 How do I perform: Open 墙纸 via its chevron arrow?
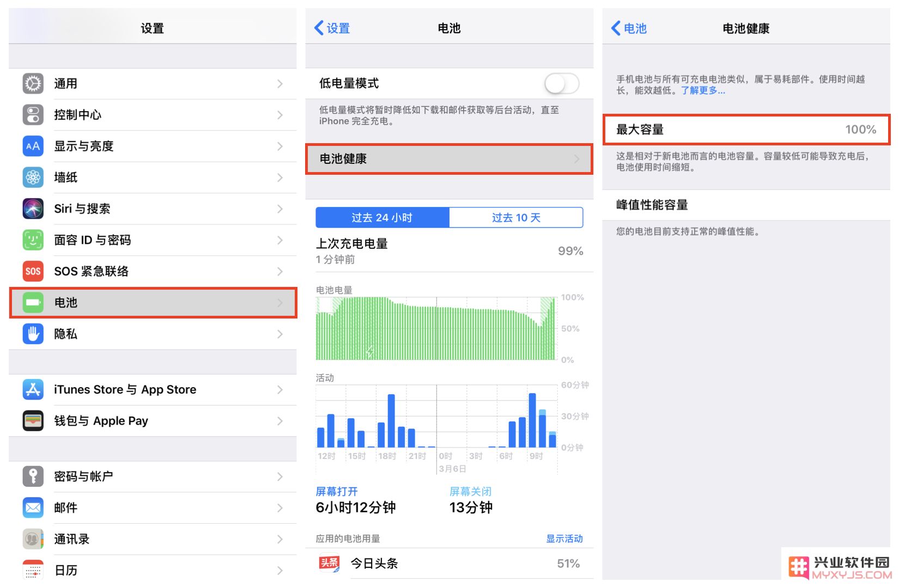click(x=280, y=177)
